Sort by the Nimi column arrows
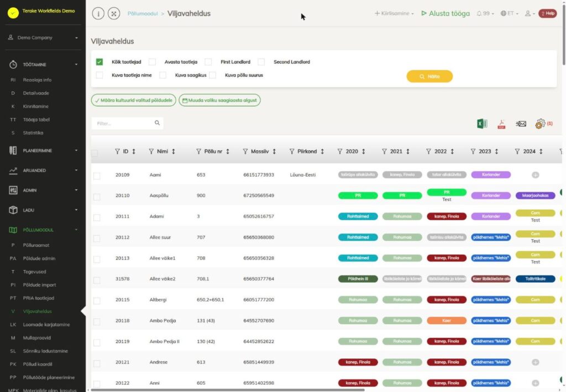The image size is (566, 392). click(x=173, y=151)
